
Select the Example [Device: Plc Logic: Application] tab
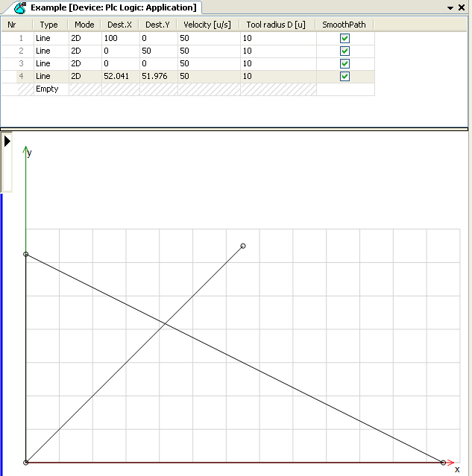[x=113, y=7]
